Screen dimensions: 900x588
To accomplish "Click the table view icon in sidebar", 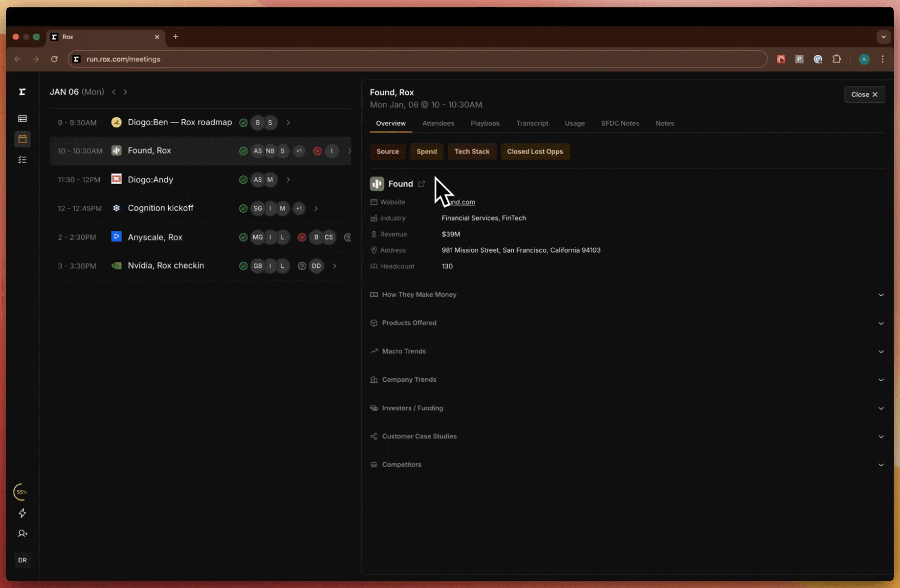I will click(22, 119).
